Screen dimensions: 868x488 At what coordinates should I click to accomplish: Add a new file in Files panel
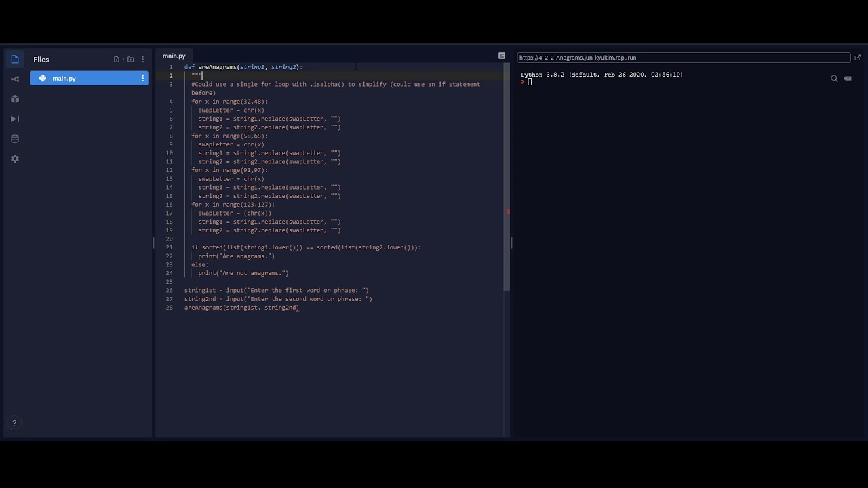117,60
